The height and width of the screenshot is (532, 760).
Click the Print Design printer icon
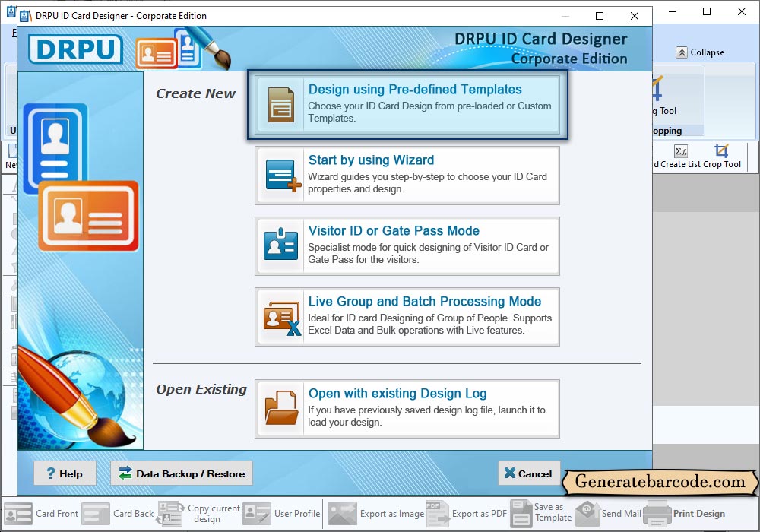coord(657,514)
